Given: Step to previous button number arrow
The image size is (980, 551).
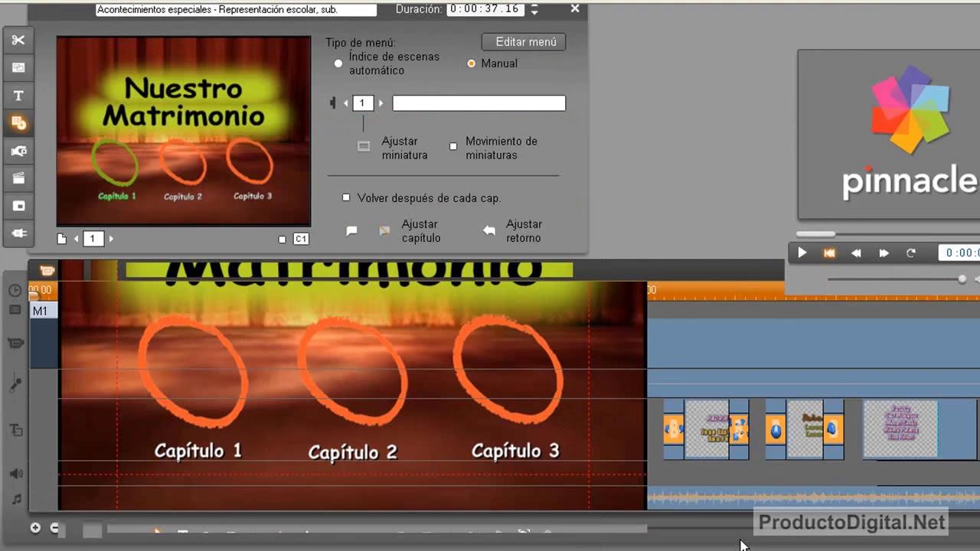Looking at the screenshot, I should coord(345,103).
